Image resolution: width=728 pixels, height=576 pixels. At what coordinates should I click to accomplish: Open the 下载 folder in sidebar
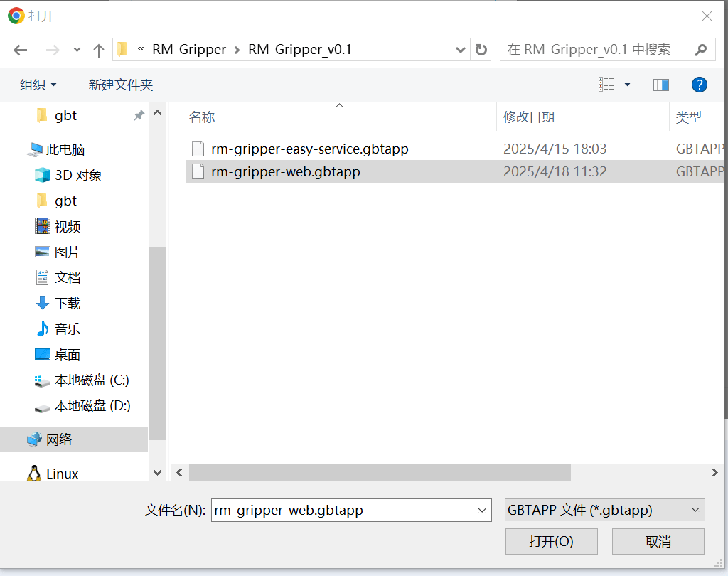point(68,304)
